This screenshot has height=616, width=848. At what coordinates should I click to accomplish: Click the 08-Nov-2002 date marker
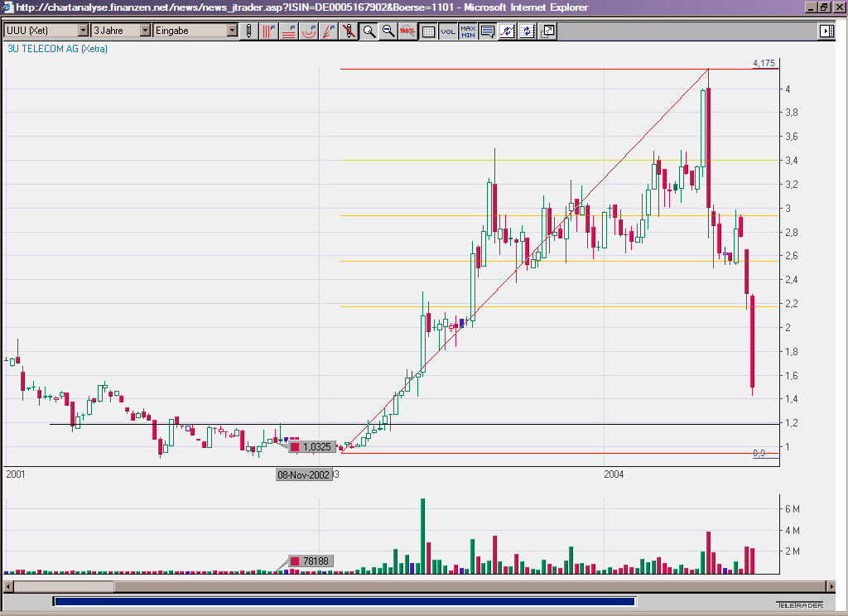coord(303,475)
